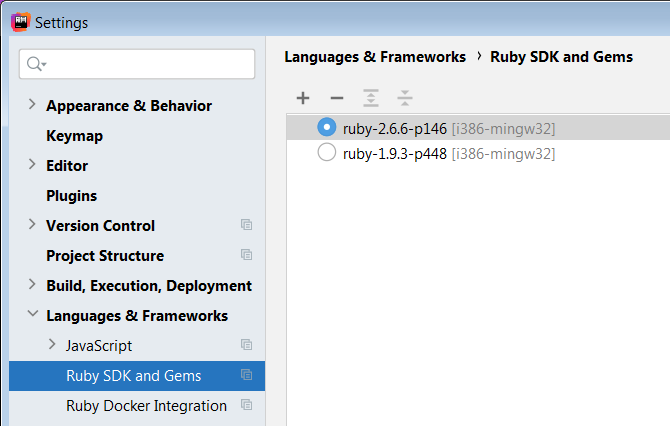Expand the Editor section
The height and width of the screenshot is (426, 670).
pyautogui.click(x=32, y=164)
